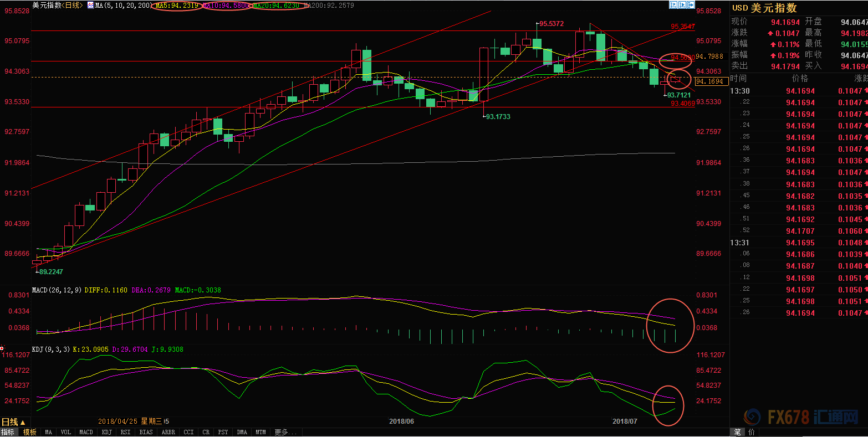Viewport: 868px width, 437px height.
Task: Click the 时间 column header
Action: coord(738,79)
